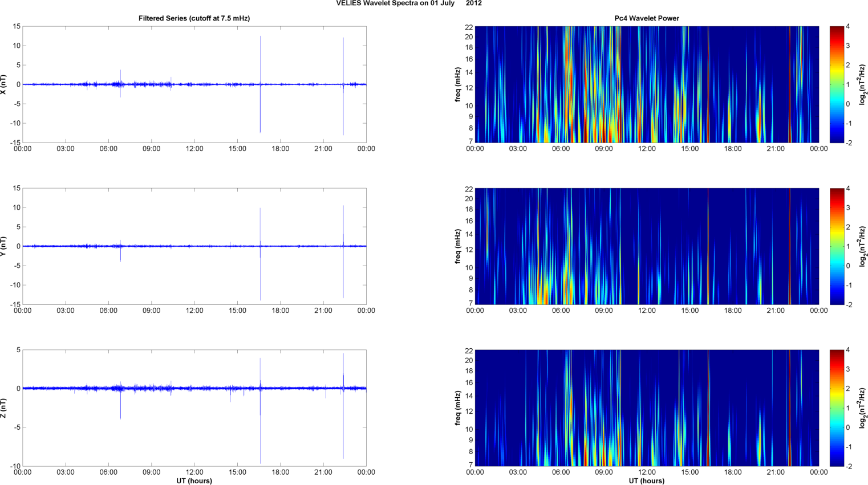The height and width of the screenshot is (485, 868).
Task: Click the UT (hours) label under Z series
Action: point(194,480)
